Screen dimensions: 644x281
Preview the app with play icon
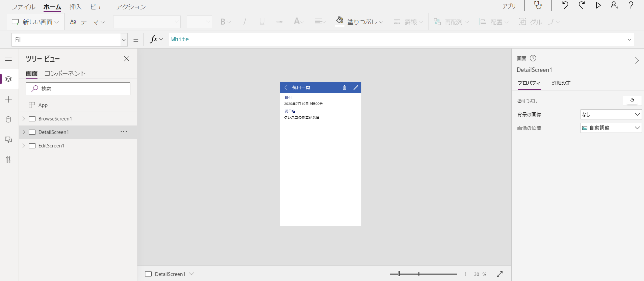(x=598, y=5)
